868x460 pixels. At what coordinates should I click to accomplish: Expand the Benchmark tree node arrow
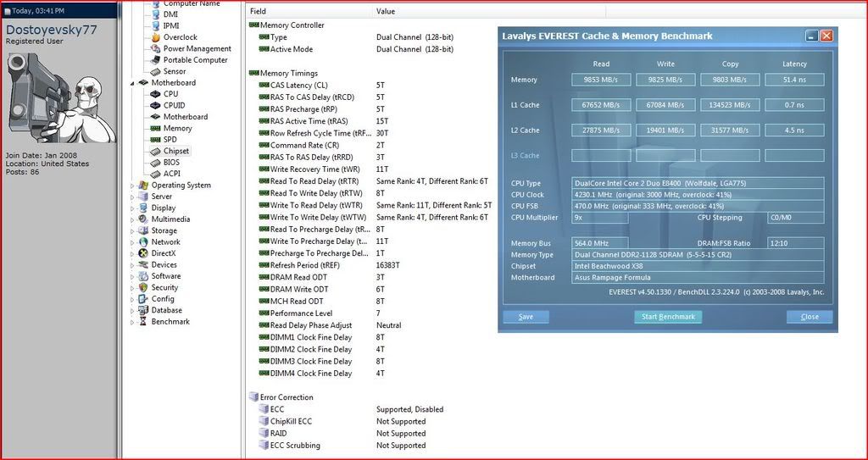coord(132,322)
